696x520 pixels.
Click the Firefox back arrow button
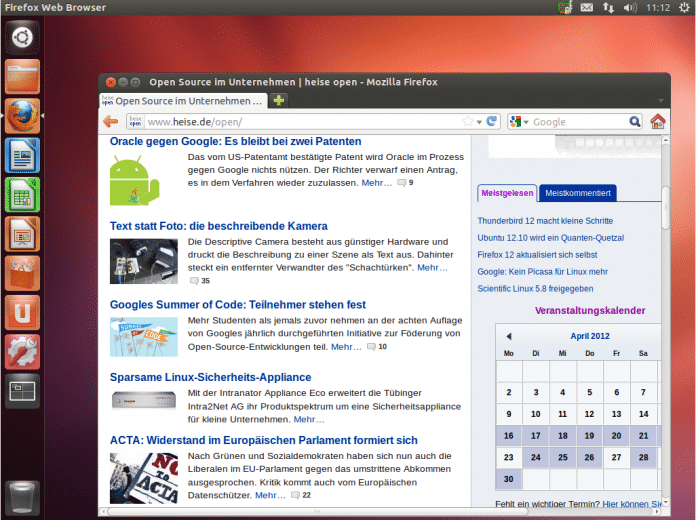(x=111, y=122)
